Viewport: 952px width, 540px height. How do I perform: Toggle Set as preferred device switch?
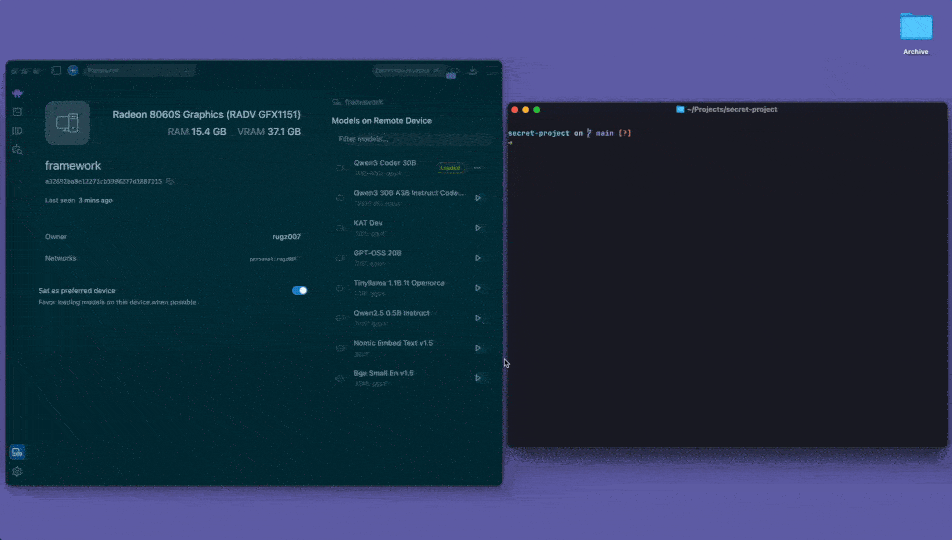pyautogui.click(x=299, y=290)
